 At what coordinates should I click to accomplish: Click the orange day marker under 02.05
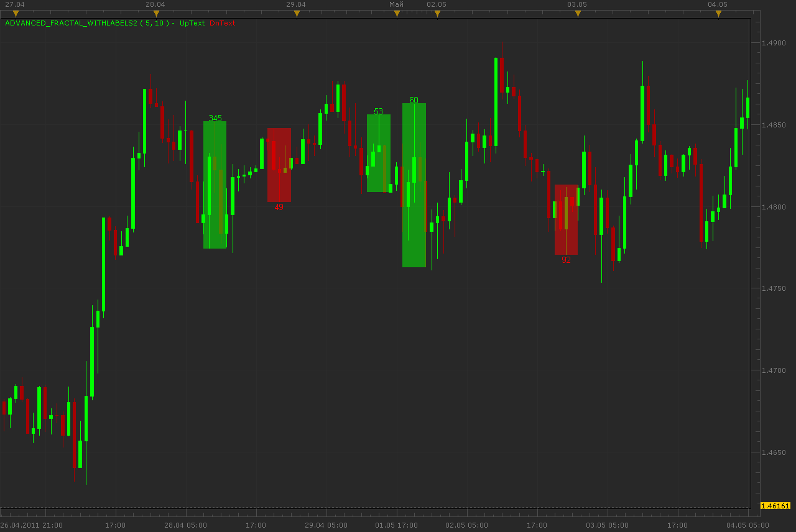[x=437, y=13]
